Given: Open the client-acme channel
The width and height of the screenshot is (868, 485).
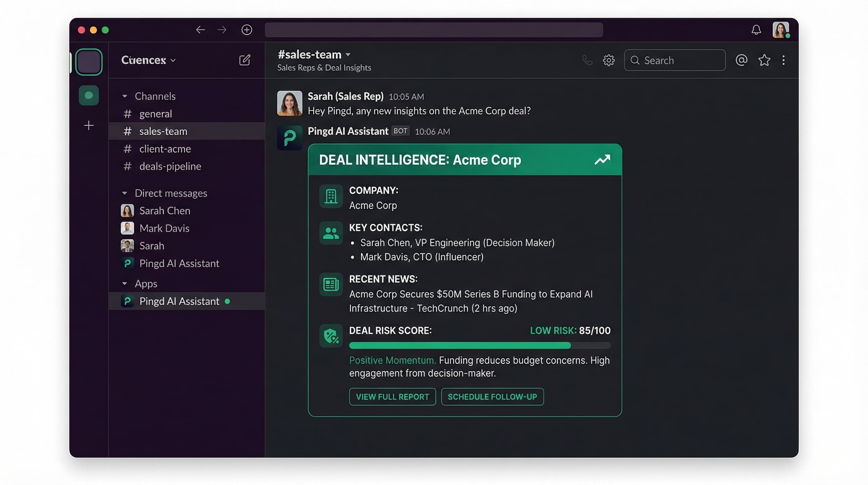Looking at the screenshot, I should click(165, 149).
